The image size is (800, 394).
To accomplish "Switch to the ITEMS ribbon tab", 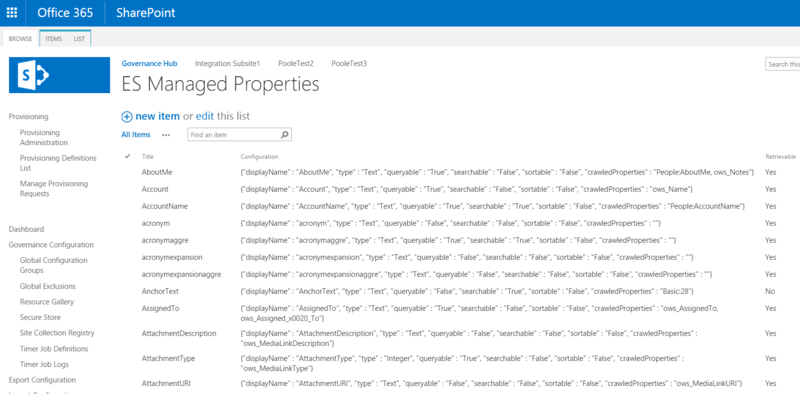I will [54, 39].
